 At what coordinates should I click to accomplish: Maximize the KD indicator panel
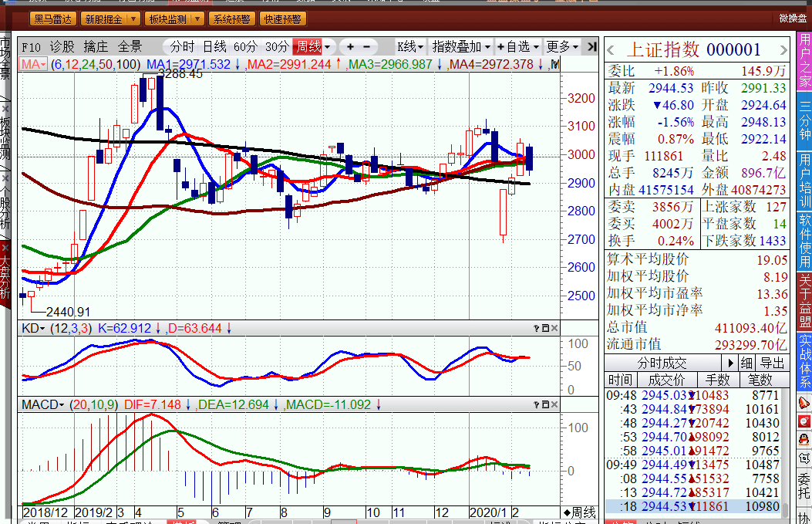(x=545, y=329)
